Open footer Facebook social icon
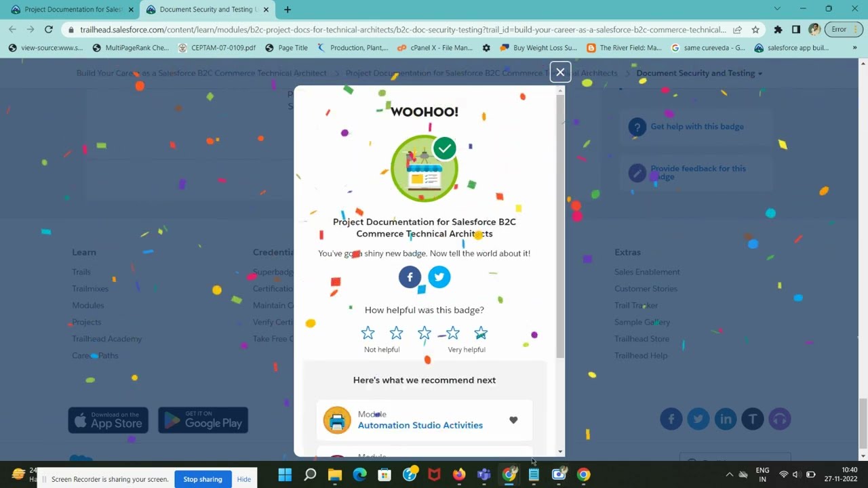The width and height of the screenshot is (868, 488). (671, 419)
